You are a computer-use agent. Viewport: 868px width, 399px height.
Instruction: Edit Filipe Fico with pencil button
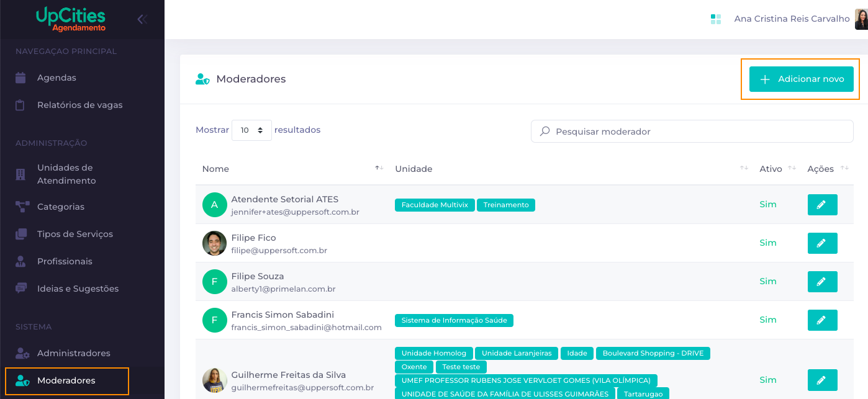pyautogui.click(x=822, y=243)
